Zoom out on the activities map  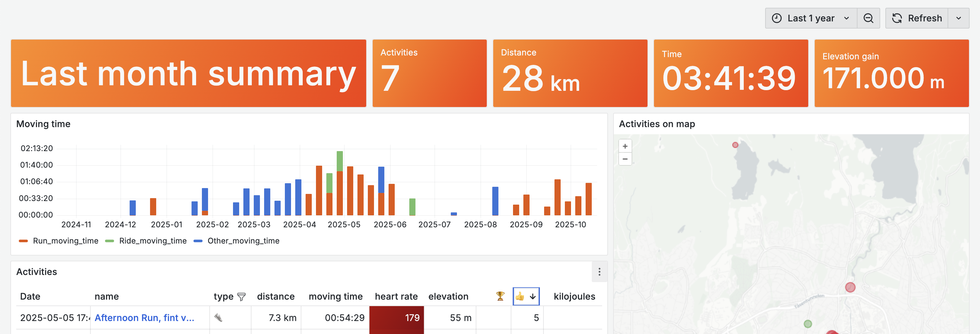(625, 159)
